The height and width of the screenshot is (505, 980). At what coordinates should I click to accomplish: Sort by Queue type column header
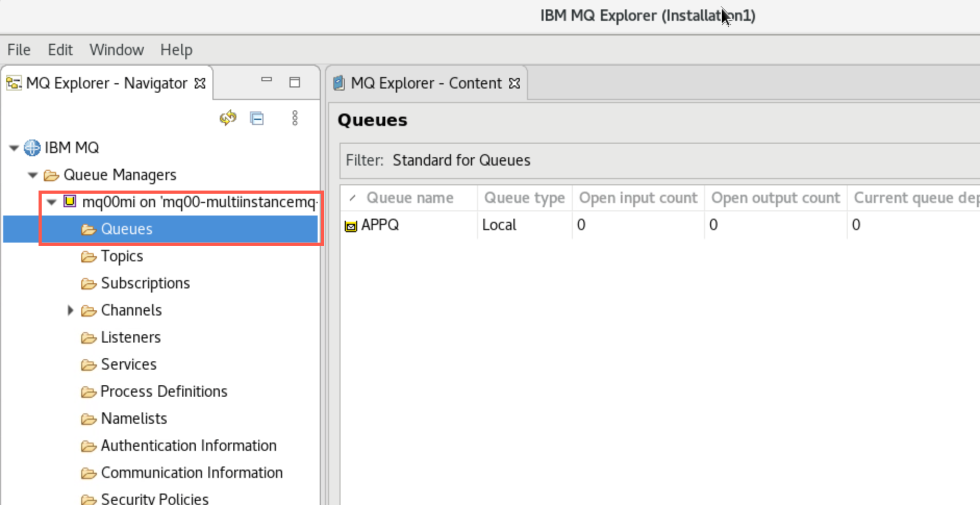tap(524, 198)
